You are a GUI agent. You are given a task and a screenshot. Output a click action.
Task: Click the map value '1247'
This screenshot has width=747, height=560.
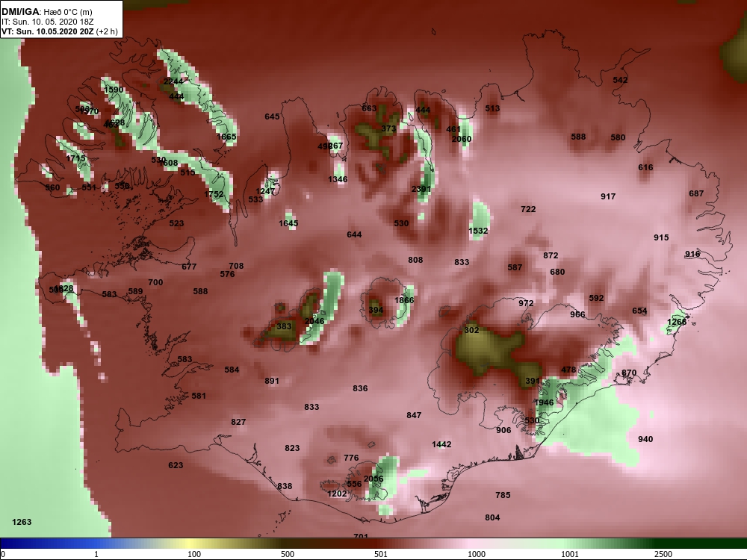click(265, 191)
